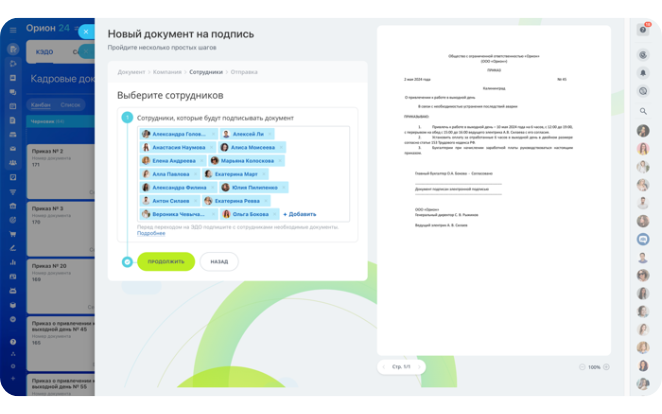Click the НАЗАД button
The height and width of the screenshot is (414, 662).
219,262
